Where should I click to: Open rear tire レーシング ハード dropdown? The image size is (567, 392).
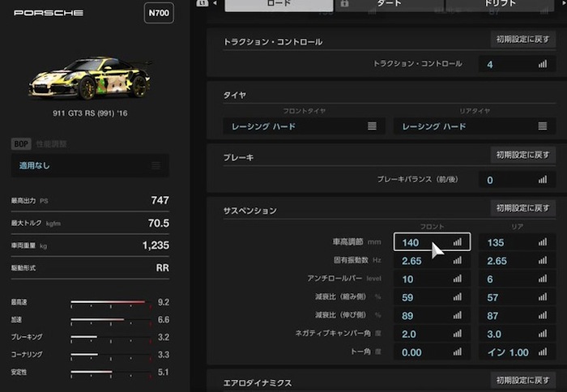click(475, 126)
